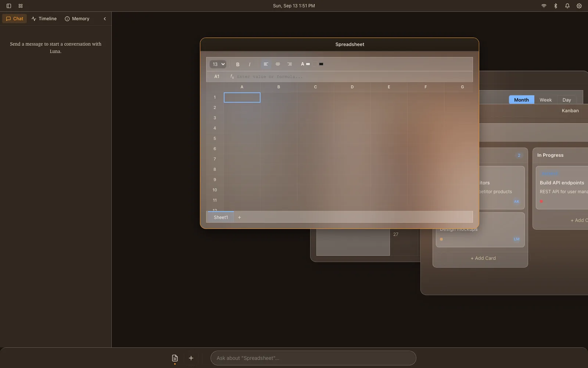Click the plus icon in bottom bar
The width and height of the screenshot is (588, 368).
point(191,358)
